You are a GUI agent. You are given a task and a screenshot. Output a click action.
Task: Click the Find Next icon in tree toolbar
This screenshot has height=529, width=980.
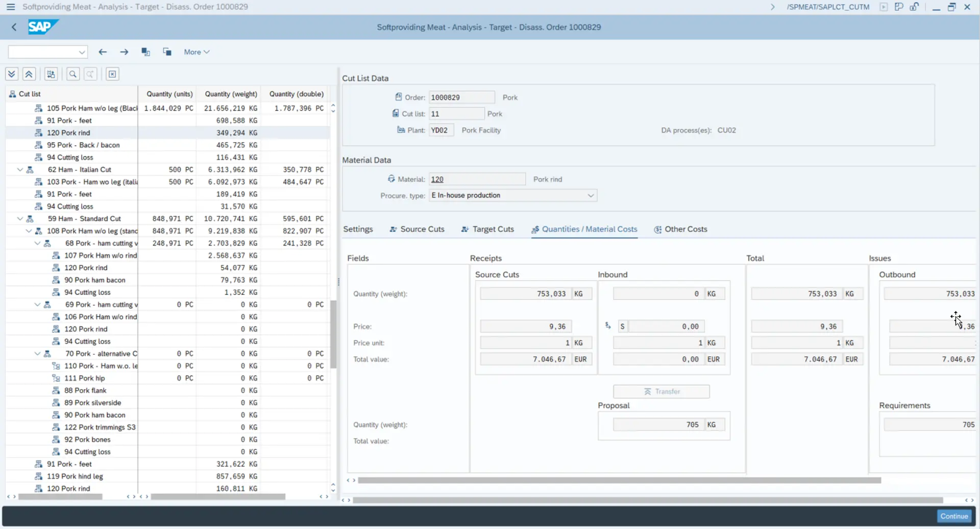[x=90, y=74]
